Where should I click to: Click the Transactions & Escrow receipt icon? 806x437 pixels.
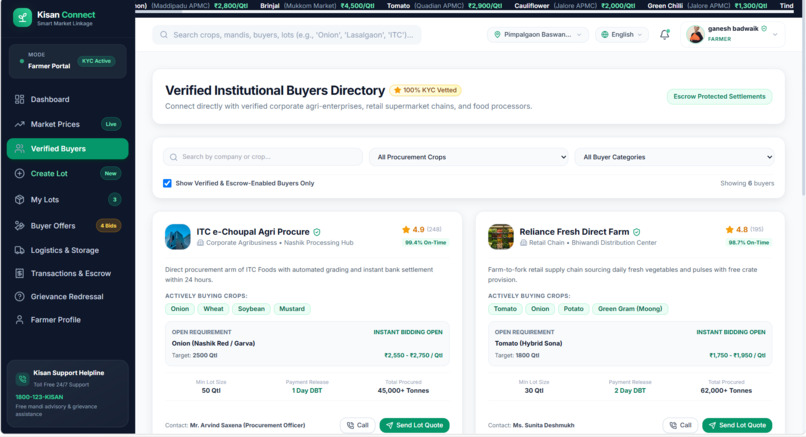pos(20,274)
